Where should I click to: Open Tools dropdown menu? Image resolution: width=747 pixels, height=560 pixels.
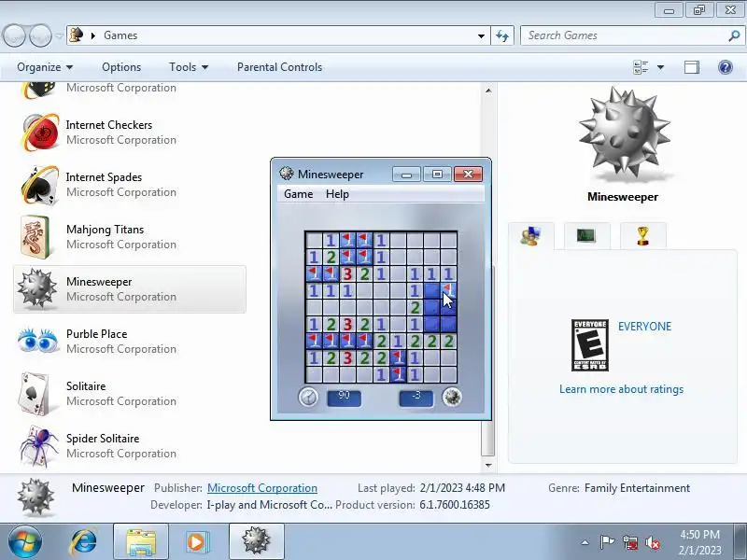point(189,67)
